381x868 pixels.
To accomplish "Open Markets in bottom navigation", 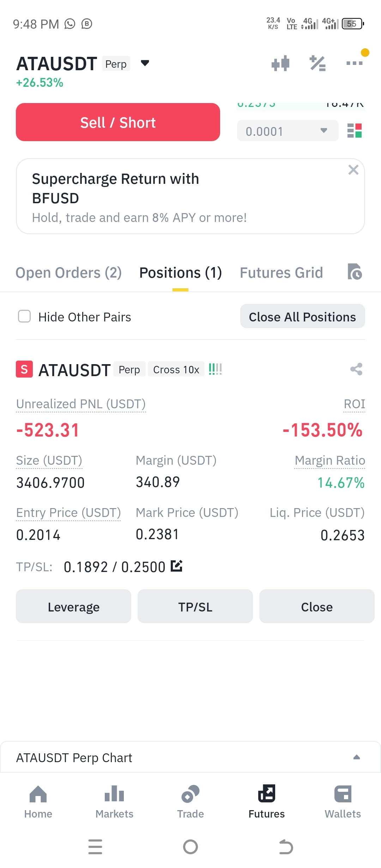I will (114, 802).
